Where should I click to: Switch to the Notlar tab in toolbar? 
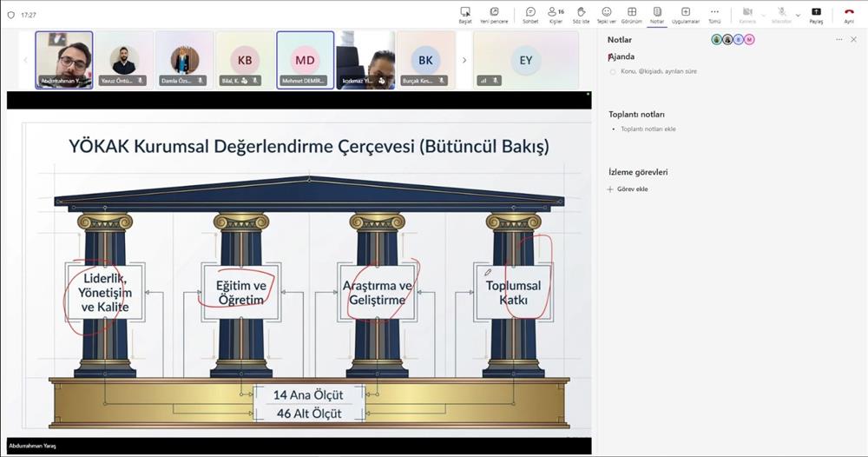(x=657, y=14)
